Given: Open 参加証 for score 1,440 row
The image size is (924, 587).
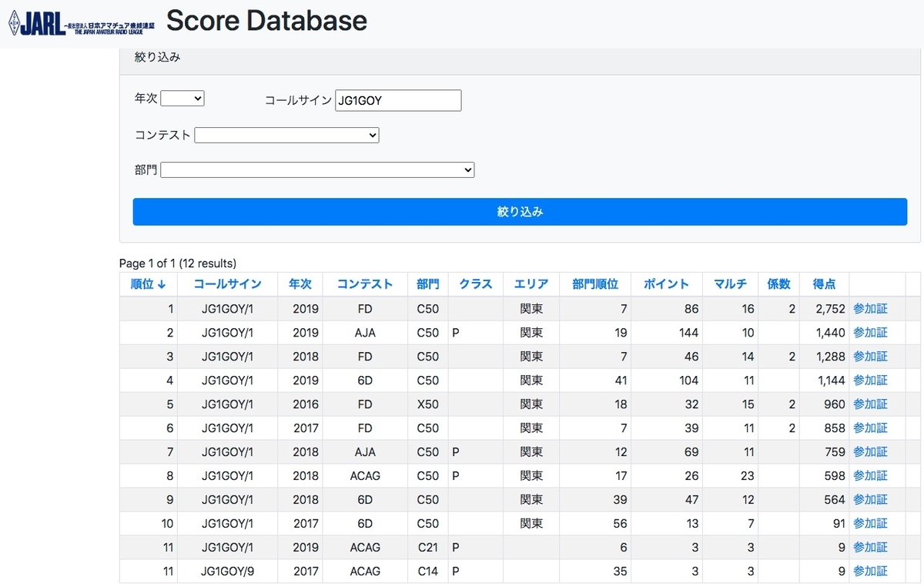Looking at the screenshot, I should coord(870,333).
